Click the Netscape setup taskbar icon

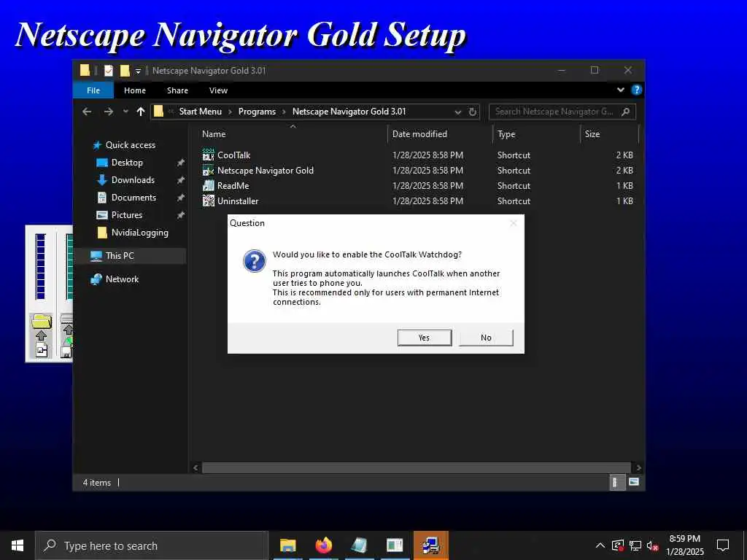(x=430, y=545)
